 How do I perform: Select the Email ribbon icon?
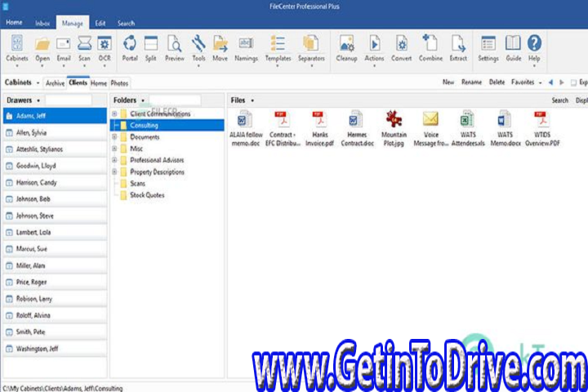click(64, 50)
